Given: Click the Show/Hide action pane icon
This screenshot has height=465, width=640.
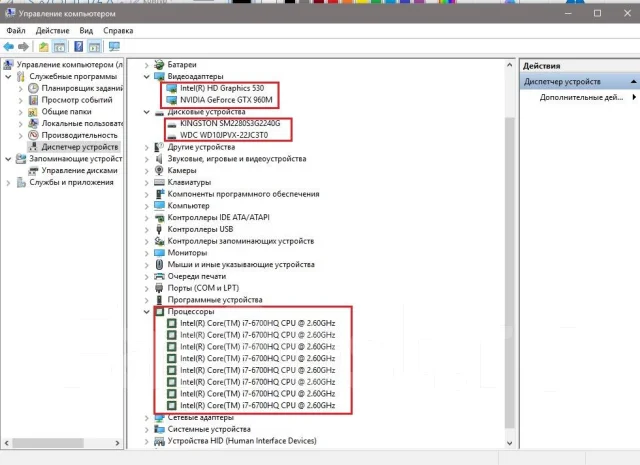Looking at the screenshot, I should click(x=94, y=47).
